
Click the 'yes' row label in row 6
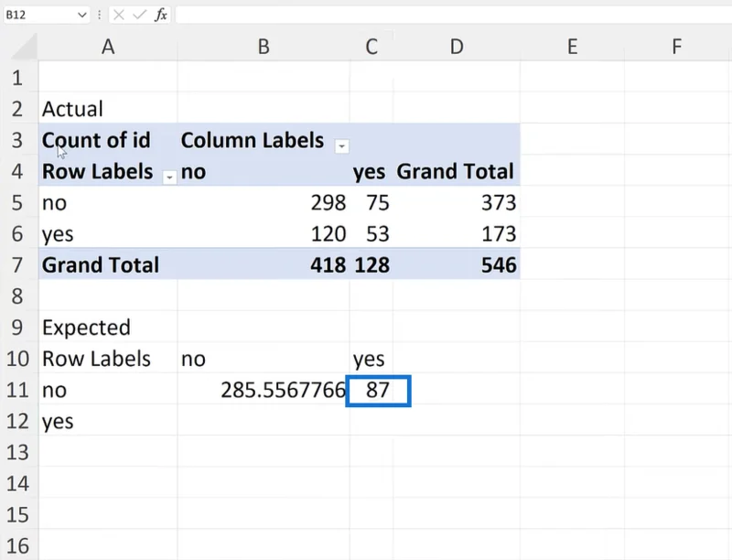pos(58,234)
